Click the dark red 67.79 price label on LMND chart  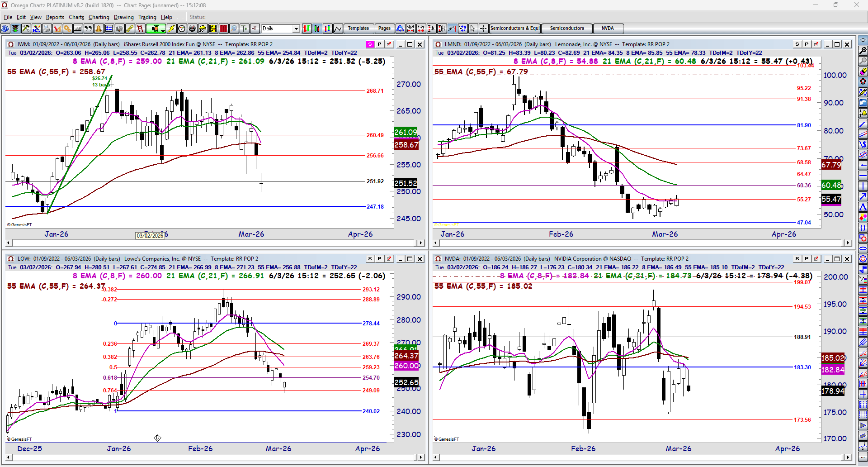click(x=831, y=165)
